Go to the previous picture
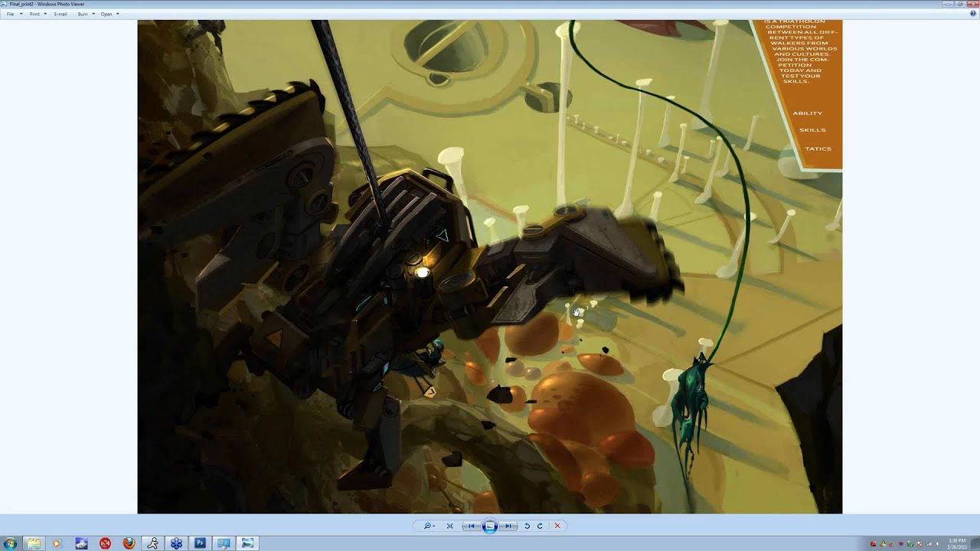The image size is (980, 551). 472,526
